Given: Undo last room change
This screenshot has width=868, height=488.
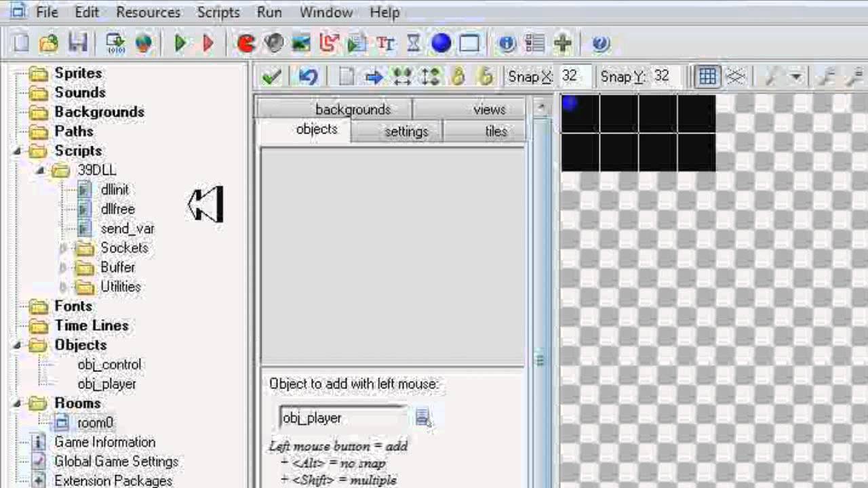Looking at the screenshot, I should (x=309, y=77).
